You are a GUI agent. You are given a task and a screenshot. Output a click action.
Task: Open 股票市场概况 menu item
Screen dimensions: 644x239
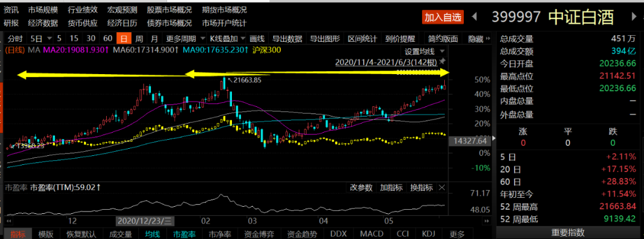[x=169, y=10]
